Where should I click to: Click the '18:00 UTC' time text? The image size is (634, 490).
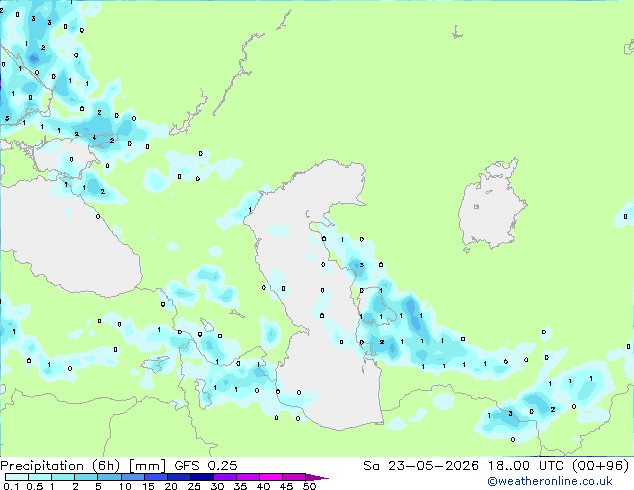coord(526,466)
